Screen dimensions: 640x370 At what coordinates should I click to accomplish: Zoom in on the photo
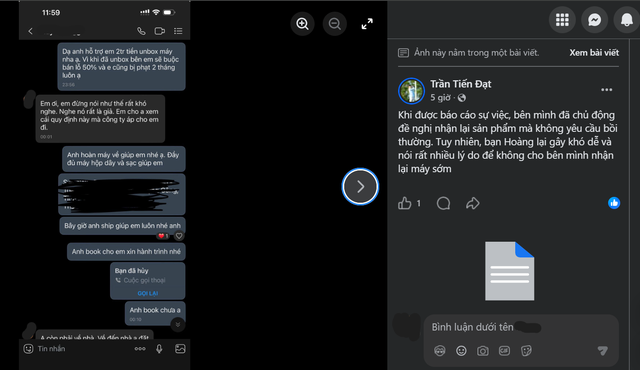click(302, 24)
